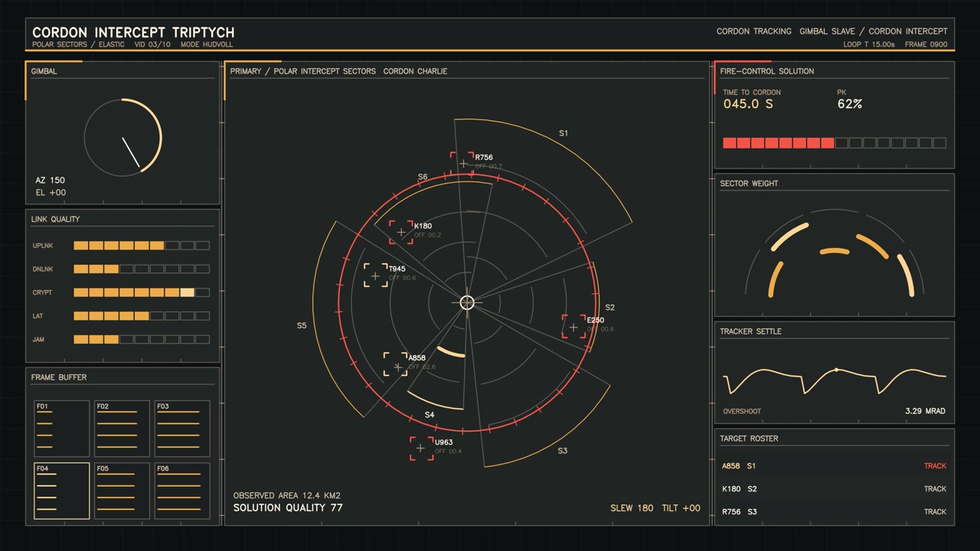Click the gimbal azimuth dial

pyautogui.click(x=122, y=136)
